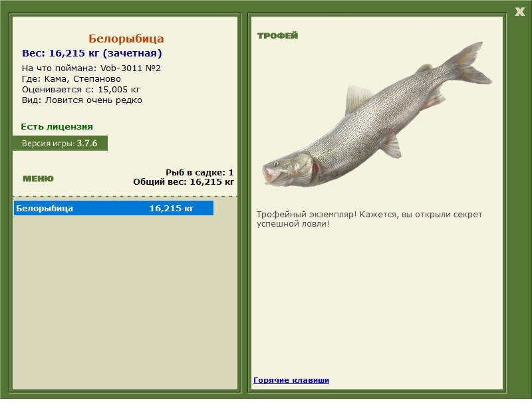Click the Где: Кама, Степаново line
532x408 pixels.
71,79
